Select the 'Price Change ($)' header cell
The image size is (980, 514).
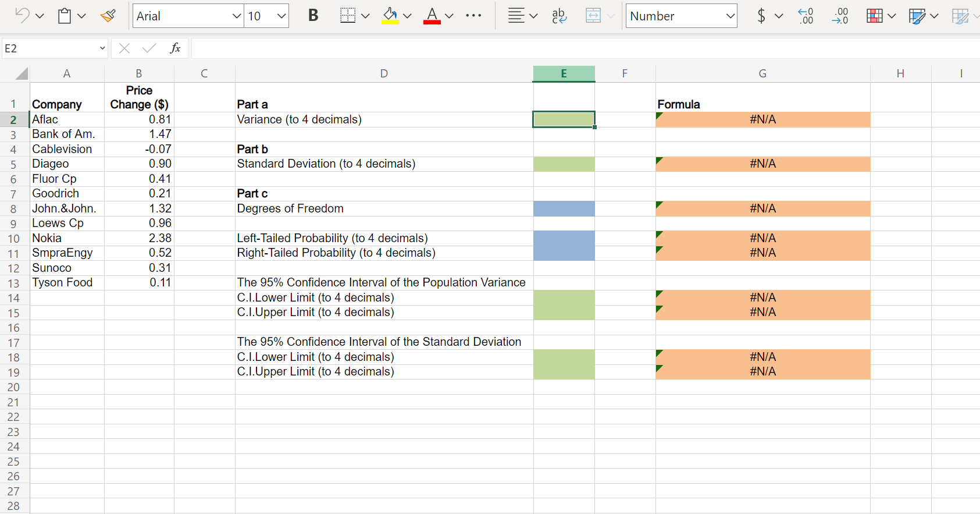pyautogui.click(x=139, y=97)
